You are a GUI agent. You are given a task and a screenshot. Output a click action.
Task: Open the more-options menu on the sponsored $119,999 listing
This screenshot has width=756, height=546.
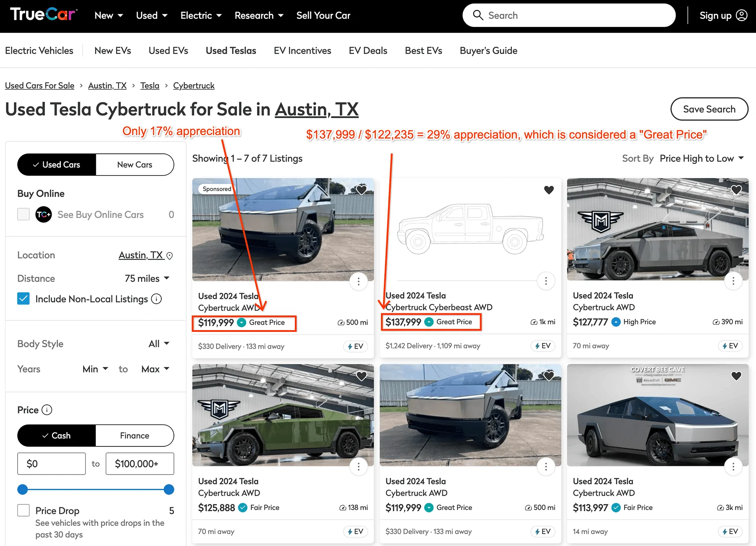[359, 281]
